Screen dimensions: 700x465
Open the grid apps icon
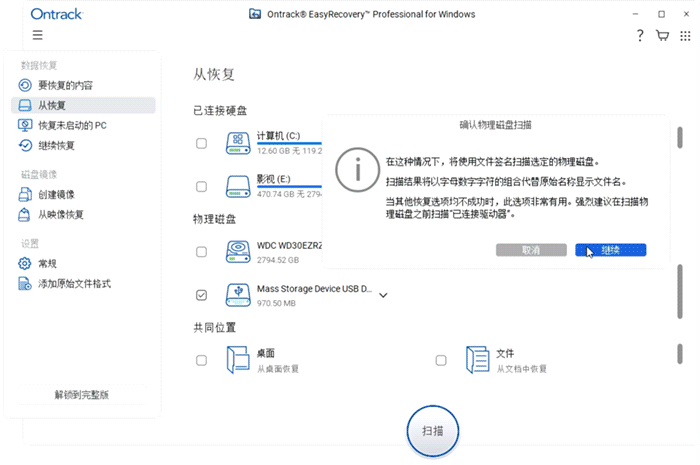pyautogui.click(x=685, y=36)
